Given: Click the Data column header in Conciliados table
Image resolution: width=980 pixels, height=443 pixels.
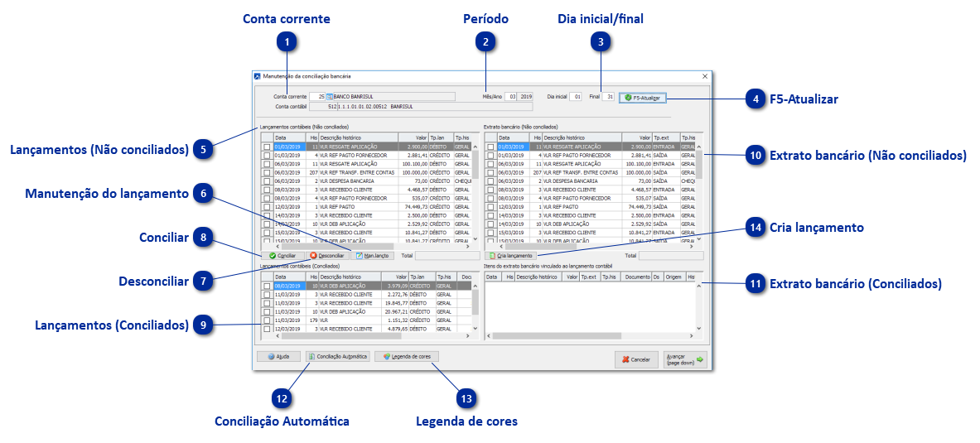Looking at the screenshot, I should tap(291, 277).
